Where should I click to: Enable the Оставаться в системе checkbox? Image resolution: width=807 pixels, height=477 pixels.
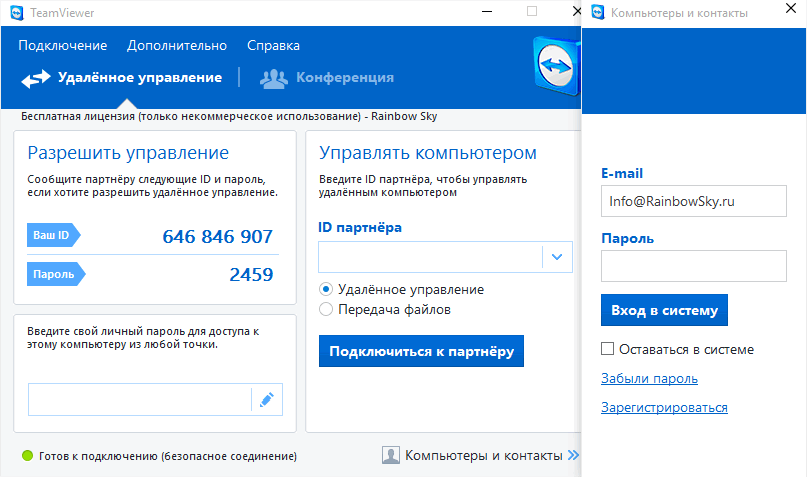(x=607, y=349)
